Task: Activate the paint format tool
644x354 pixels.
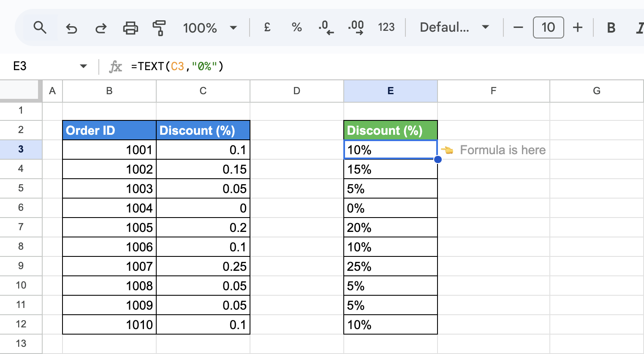Action: [x=159, y=28]
